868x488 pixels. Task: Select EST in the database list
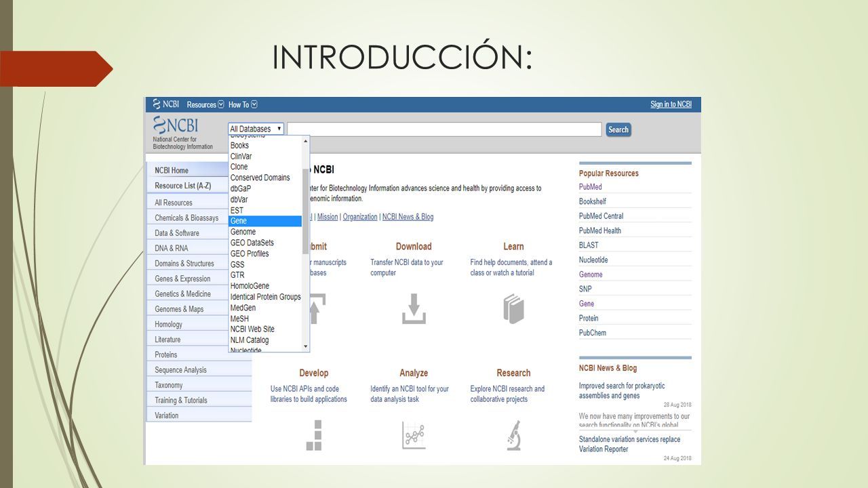point(265,210)
